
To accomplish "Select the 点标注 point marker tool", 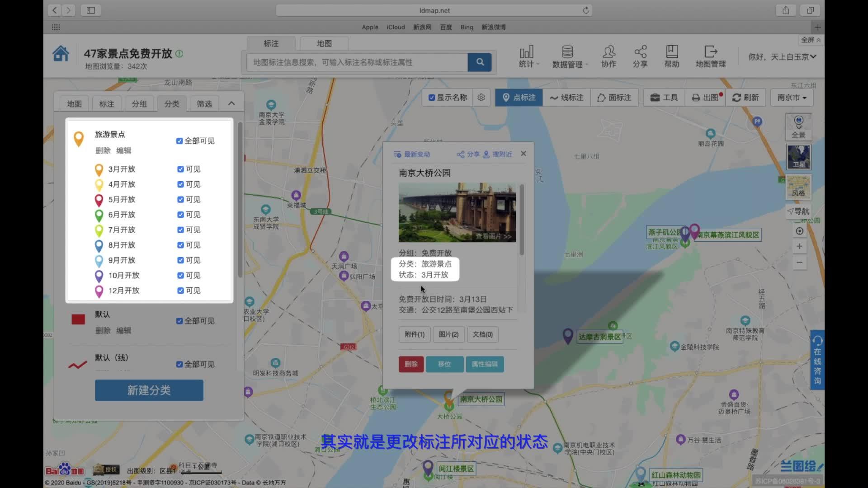I will coord(519,98).
